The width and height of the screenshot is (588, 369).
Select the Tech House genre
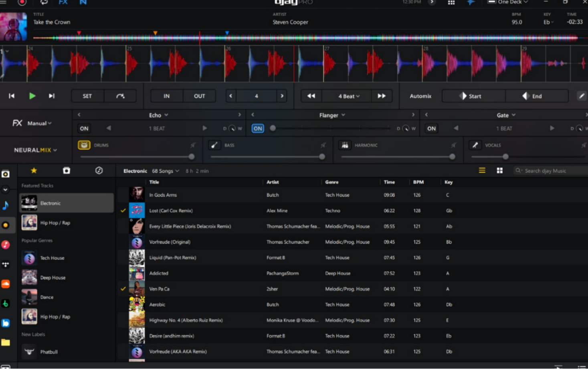click(67, 258)
